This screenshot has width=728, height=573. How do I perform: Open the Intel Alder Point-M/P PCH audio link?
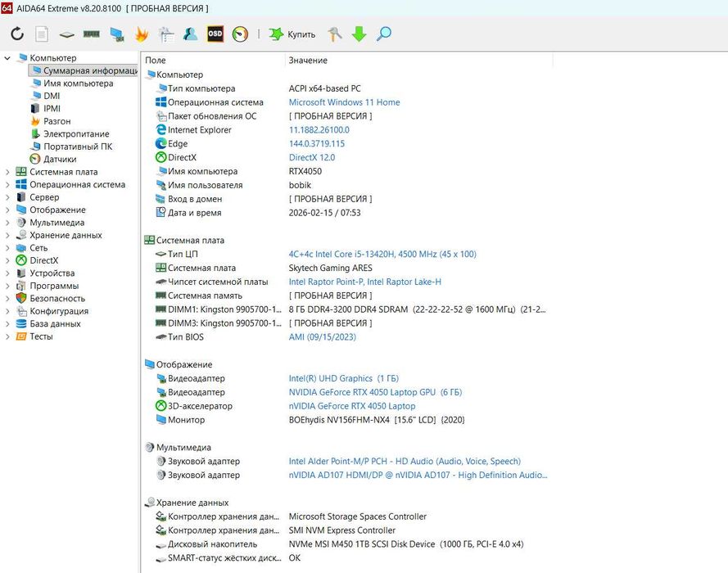tap(405, 461)
